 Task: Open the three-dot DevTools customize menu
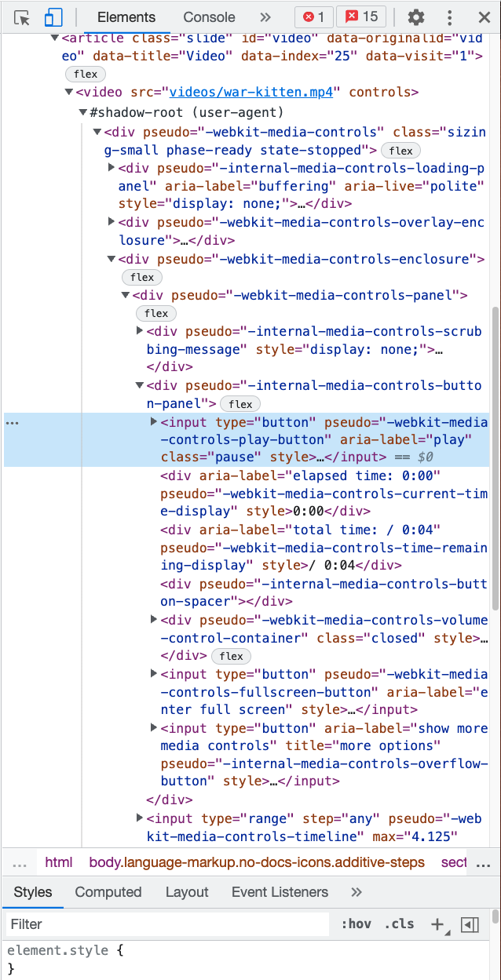pos(449,17)
